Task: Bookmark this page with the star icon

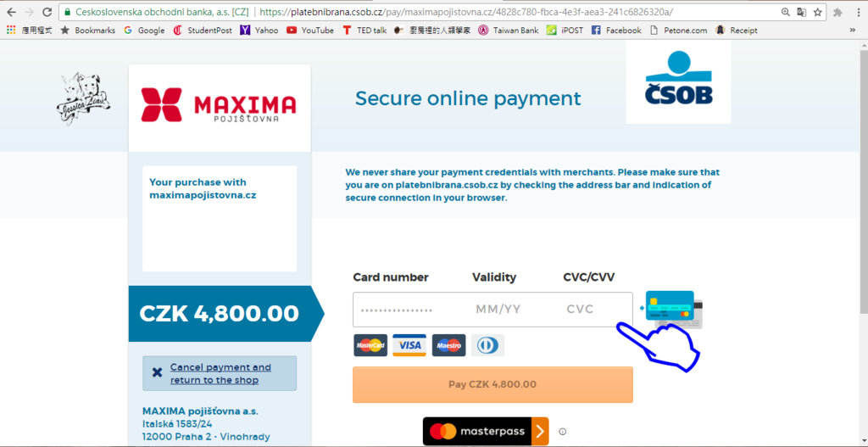Action: click(818, 12)
